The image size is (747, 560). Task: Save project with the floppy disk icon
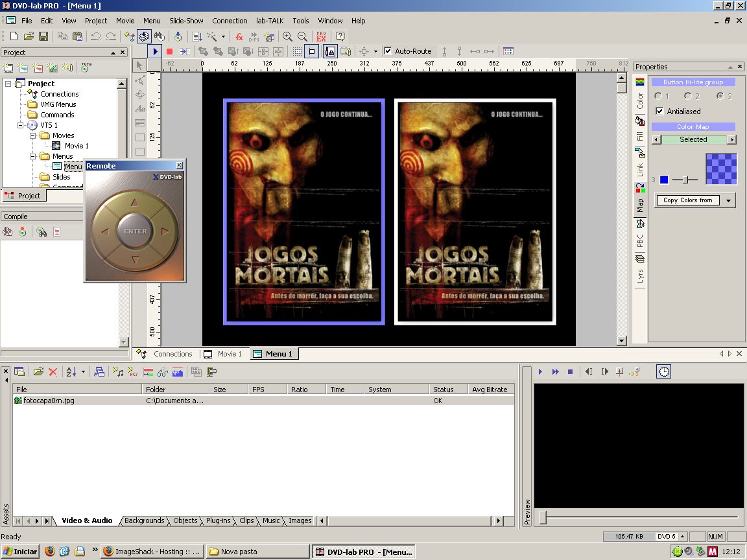pyautogui.click(x=43, y=36)
